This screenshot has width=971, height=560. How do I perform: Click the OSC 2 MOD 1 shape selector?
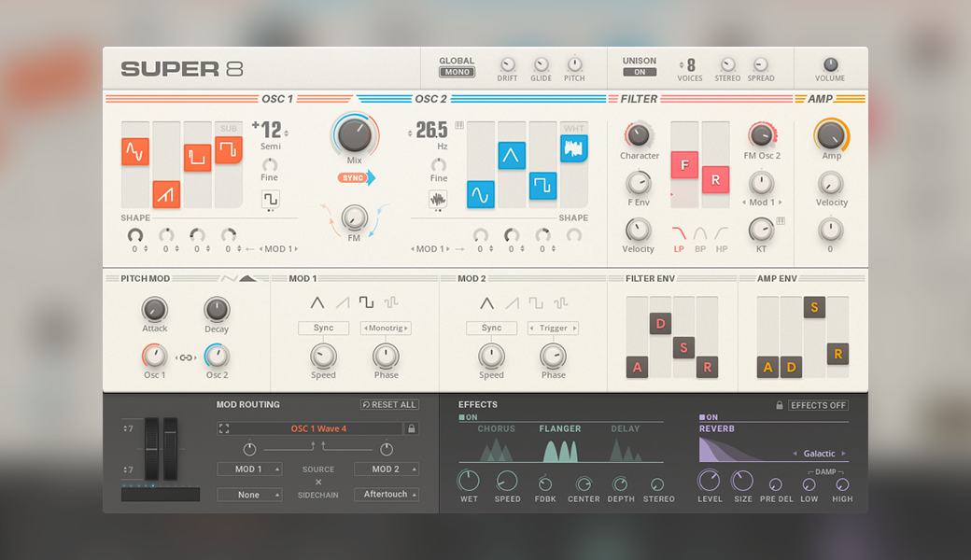pos(430,249)
